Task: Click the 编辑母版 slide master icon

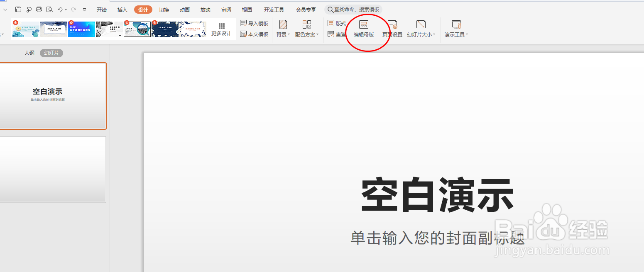Action: click(364, 24)
